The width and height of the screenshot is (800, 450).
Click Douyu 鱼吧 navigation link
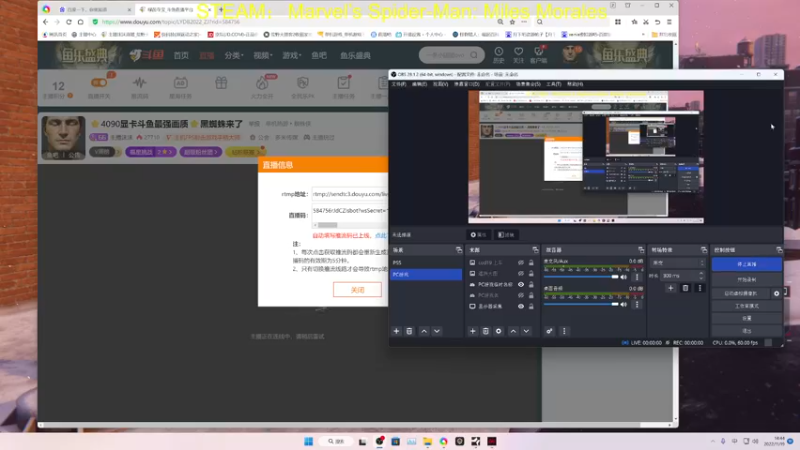click(x=319, y=55)
